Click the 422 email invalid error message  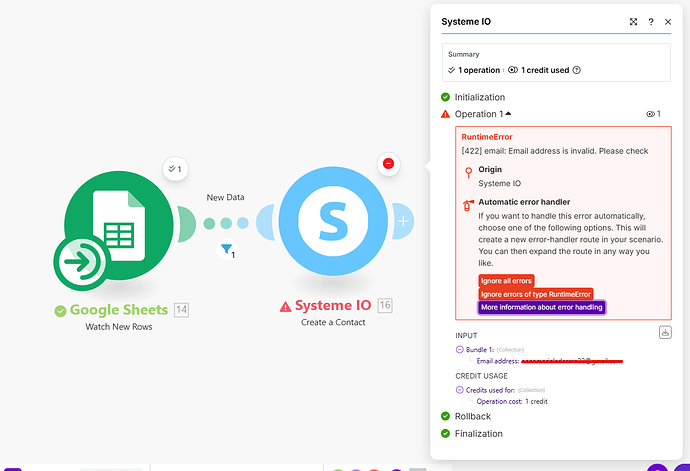tap(554, 151)
